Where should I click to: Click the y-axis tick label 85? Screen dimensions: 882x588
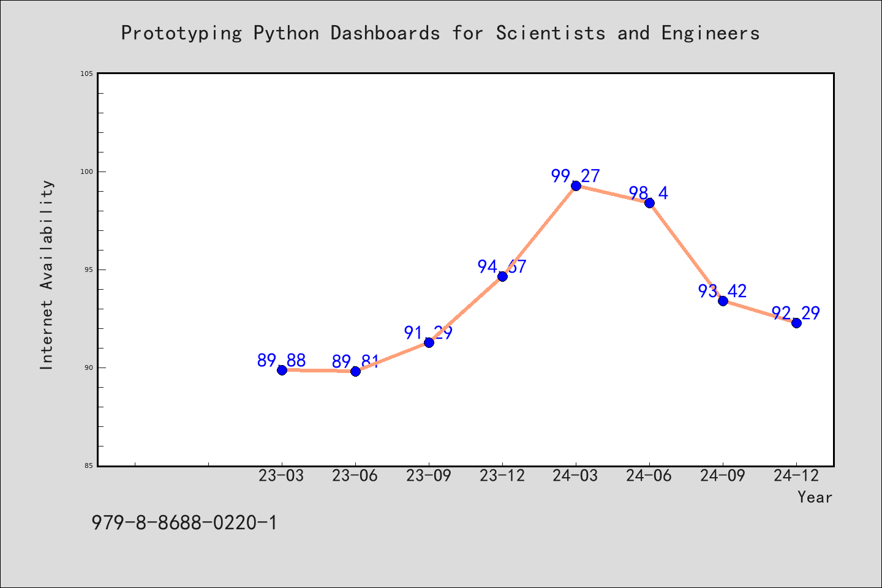[x=89, y=466]
